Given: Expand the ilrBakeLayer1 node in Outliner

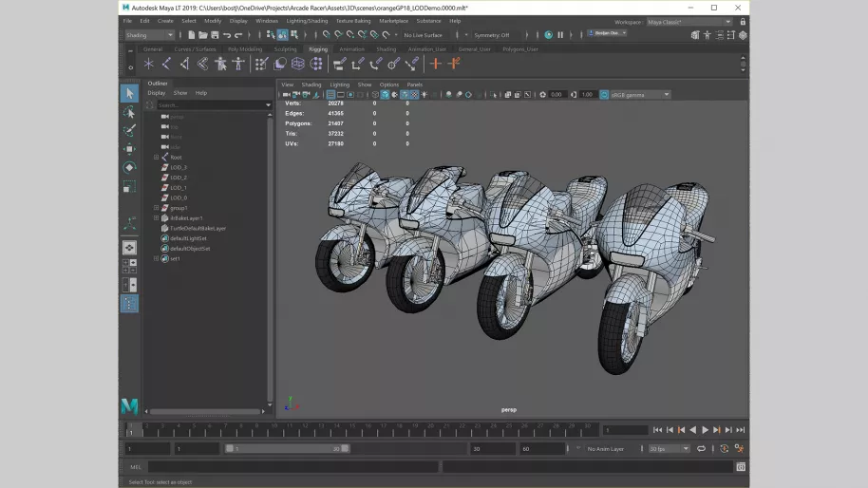Looking at the screenshot, I should click(156, 218).
